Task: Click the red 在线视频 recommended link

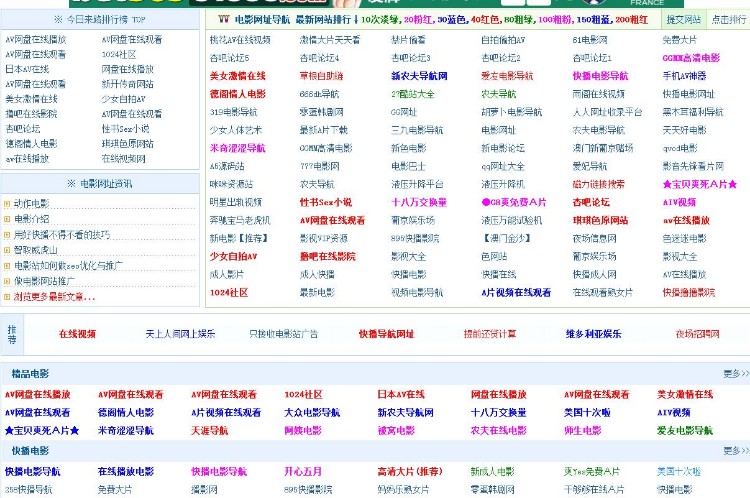Action: [x=77, y=334]
